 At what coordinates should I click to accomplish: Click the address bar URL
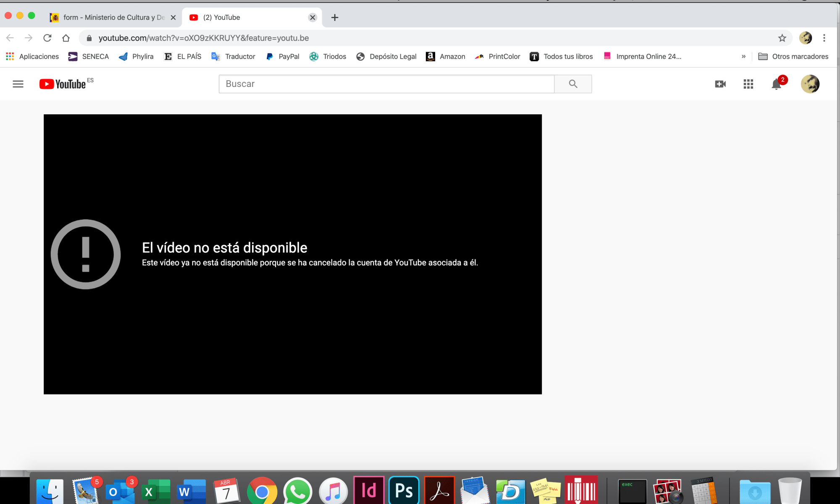(x=204, y=38)
